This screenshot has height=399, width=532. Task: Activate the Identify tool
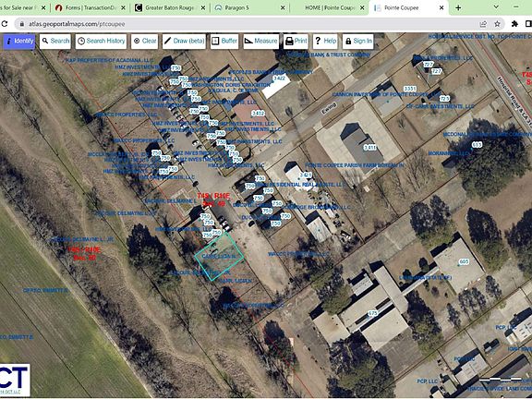pyautogui.click(x=19, y=42)
